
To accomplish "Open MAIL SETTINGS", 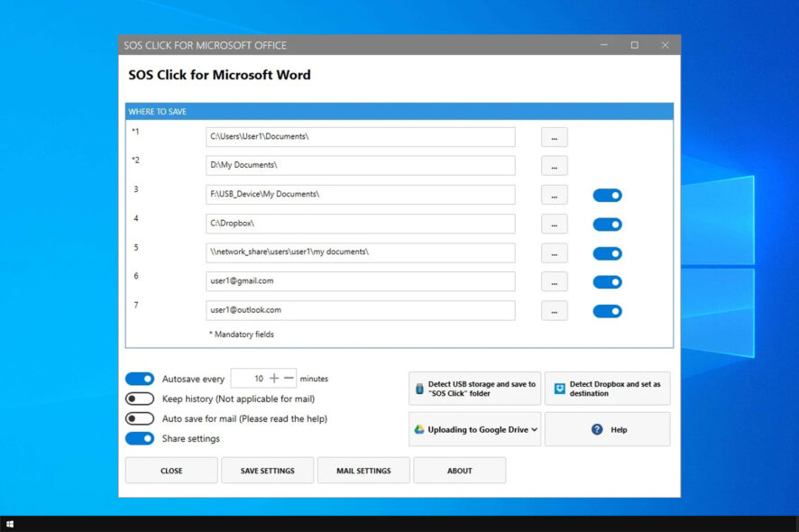I will [x=363, y=471].
